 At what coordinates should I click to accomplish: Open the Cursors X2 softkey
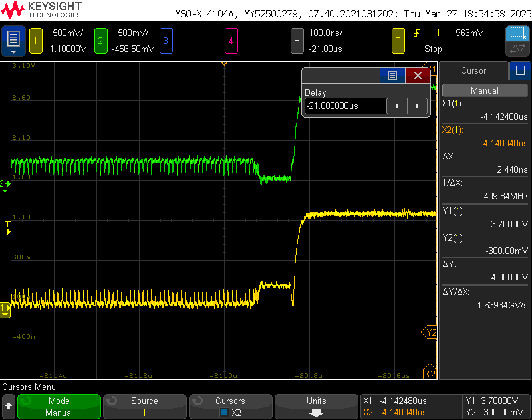(231, 407)
